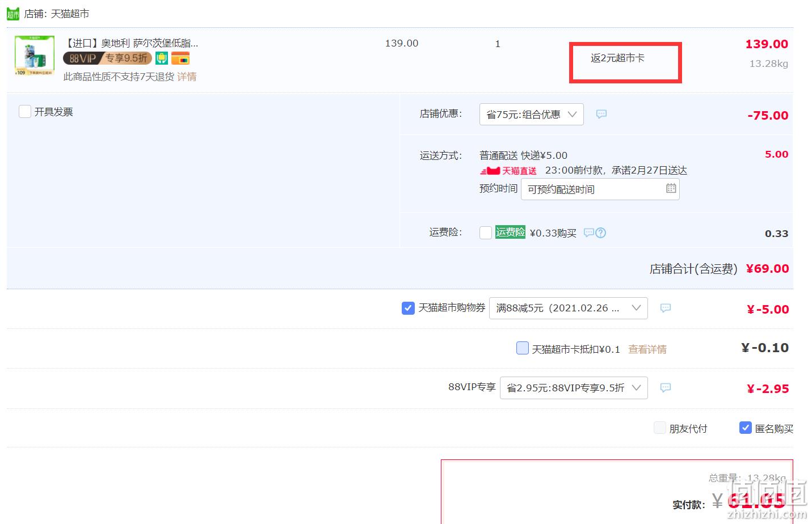The height and width of the screenshot is (524, 812).
Task: Click the ¥-2.95 VIP discount amount
Action: click(x=768, y=389)
